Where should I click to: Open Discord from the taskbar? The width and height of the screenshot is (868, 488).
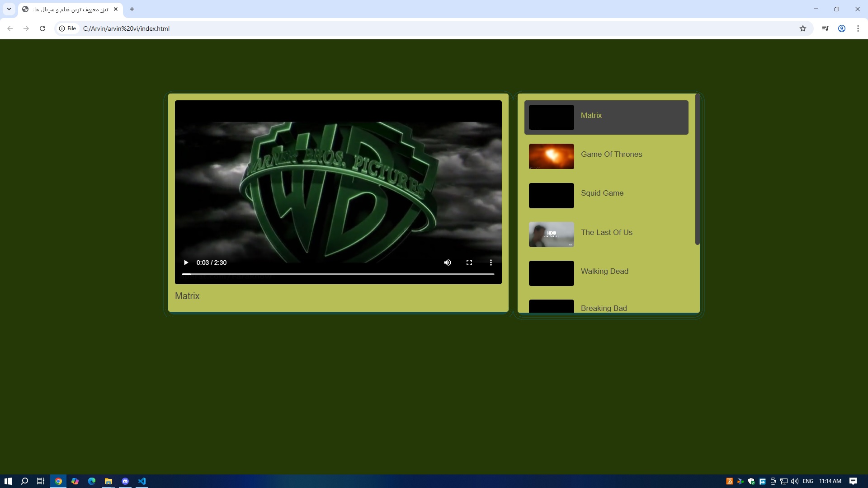125,481
